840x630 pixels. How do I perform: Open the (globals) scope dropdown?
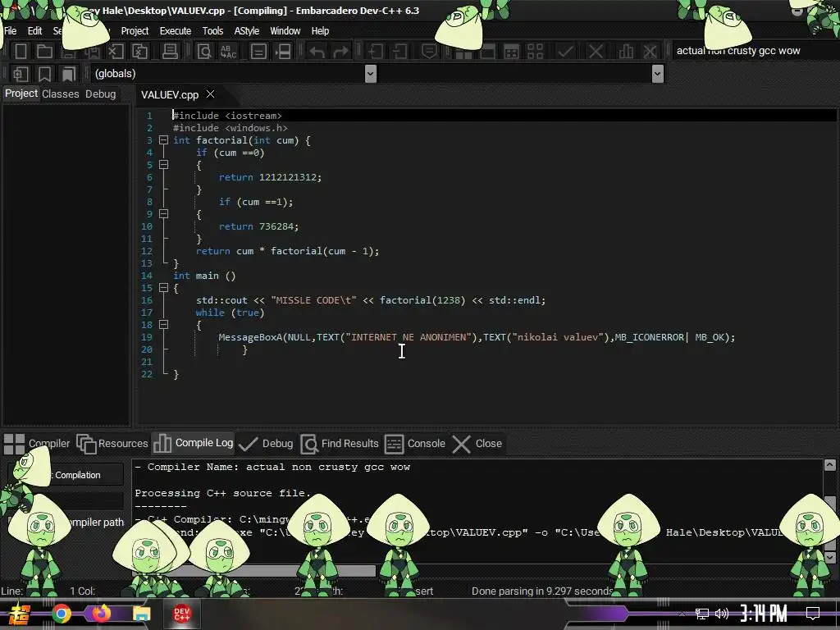370,74
